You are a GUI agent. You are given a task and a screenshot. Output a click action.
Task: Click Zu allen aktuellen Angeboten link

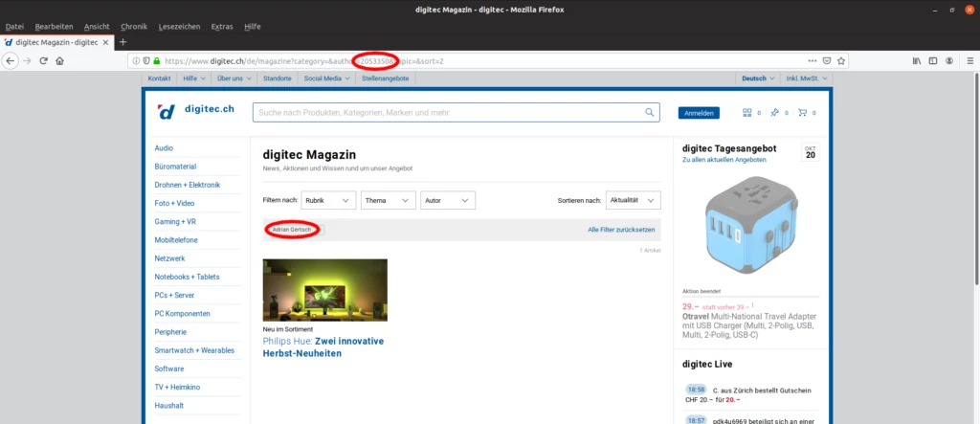724,160
